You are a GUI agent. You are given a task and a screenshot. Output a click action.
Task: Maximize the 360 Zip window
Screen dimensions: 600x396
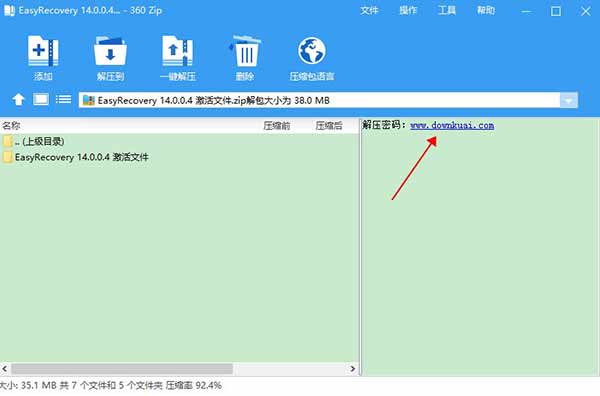click(556, 11)
